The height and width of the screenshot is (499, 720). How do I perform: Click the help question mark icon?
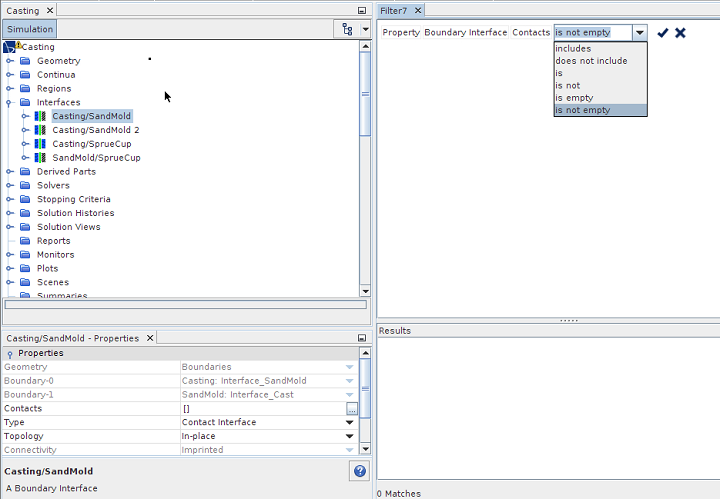tap(360, 471)
